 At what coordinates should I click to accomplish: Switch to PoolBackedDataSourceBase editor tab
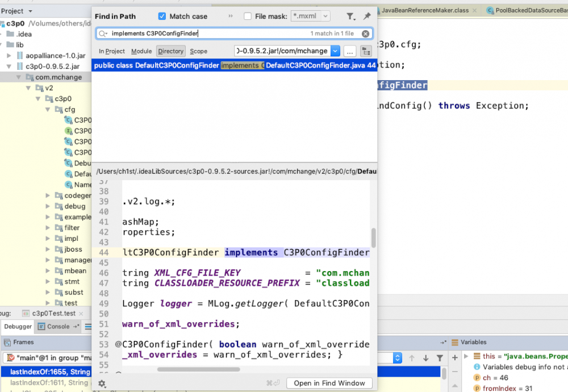point(528,10)
